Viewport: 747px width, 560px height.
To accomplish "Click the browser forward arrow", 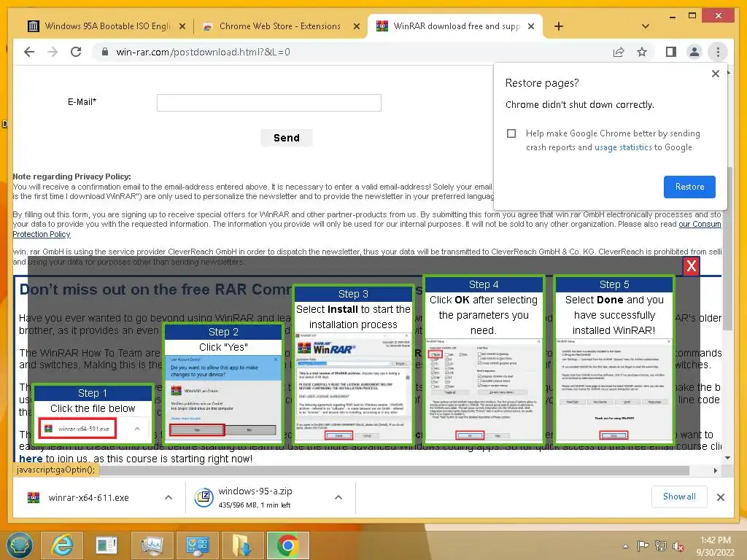I will (x=53, y=52).
